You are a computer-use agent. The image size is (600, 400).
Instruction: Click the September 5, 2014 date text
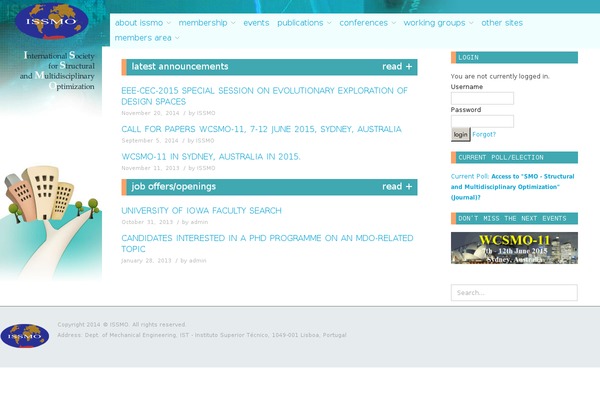150,140
